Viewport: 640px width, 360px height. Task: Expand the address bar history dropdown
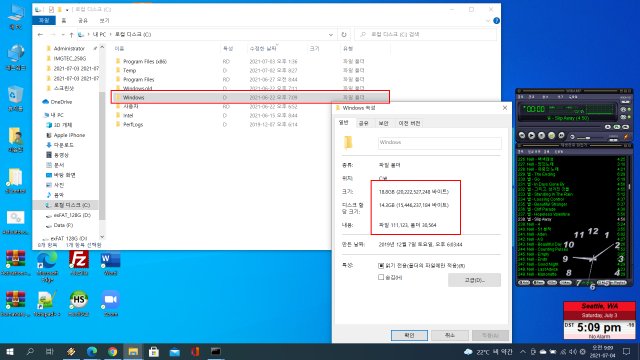(331, 35)
